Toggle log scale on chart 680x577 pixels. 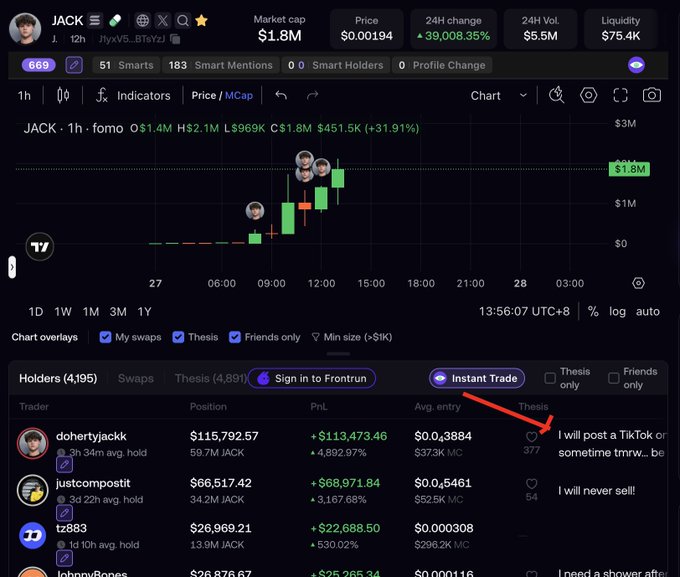[617, 311]
